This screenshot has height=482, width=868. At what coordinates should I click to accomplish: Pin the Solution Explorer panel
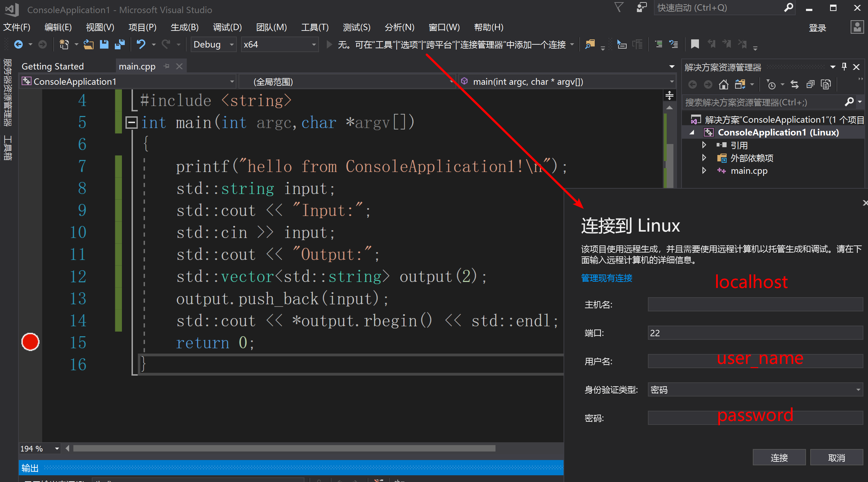pyautogui.click(x=844, y=66)
